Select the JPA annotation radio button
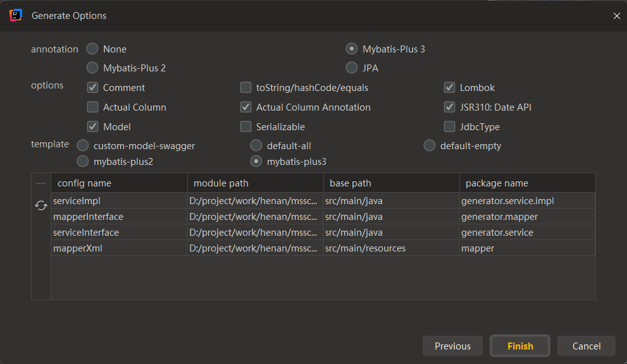This screenshot has width=627, height=364. (352, 68)
